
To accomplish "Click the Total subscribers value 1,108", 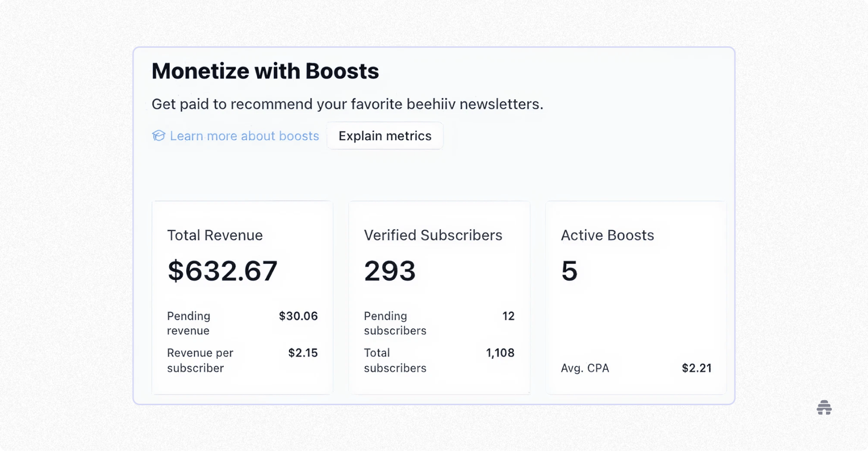I will click(500, 353).
